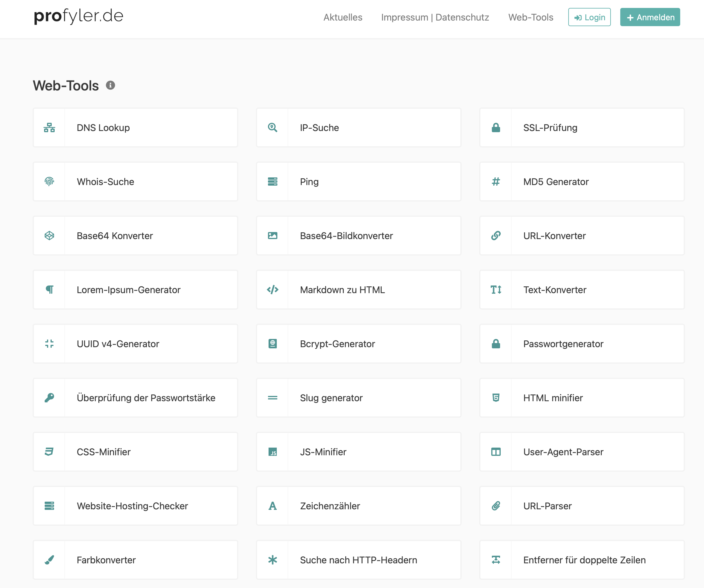Open Impressum | Datenschutz
This screenshot has width=704, height=588.
point(435,17)
